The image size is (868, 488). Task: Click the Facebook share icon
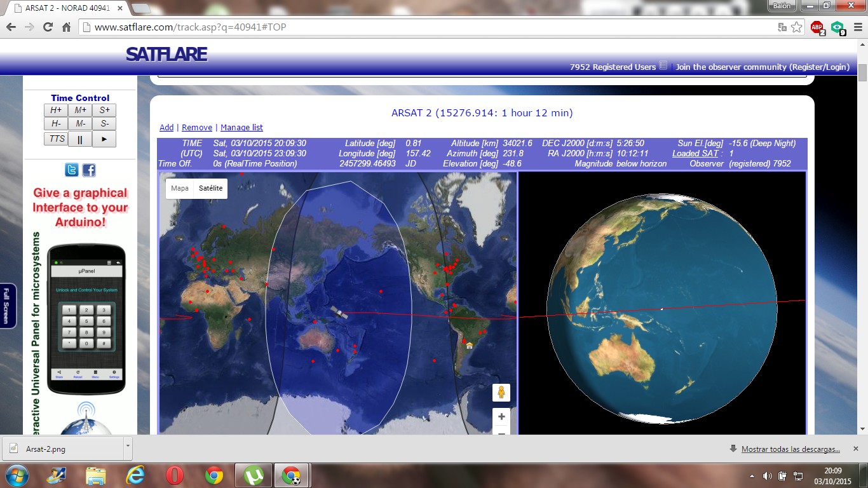[88, 170]
